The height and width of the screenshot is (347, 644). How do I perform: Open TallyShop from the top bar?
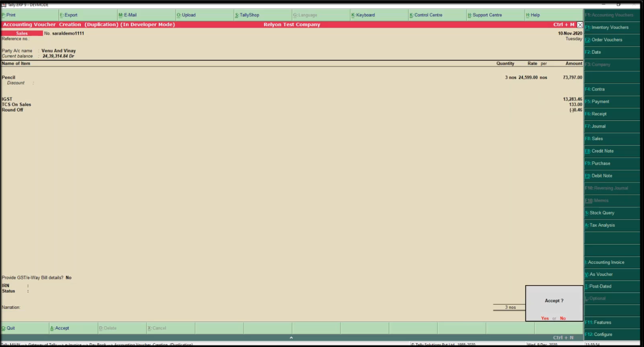tap(263, 15)
